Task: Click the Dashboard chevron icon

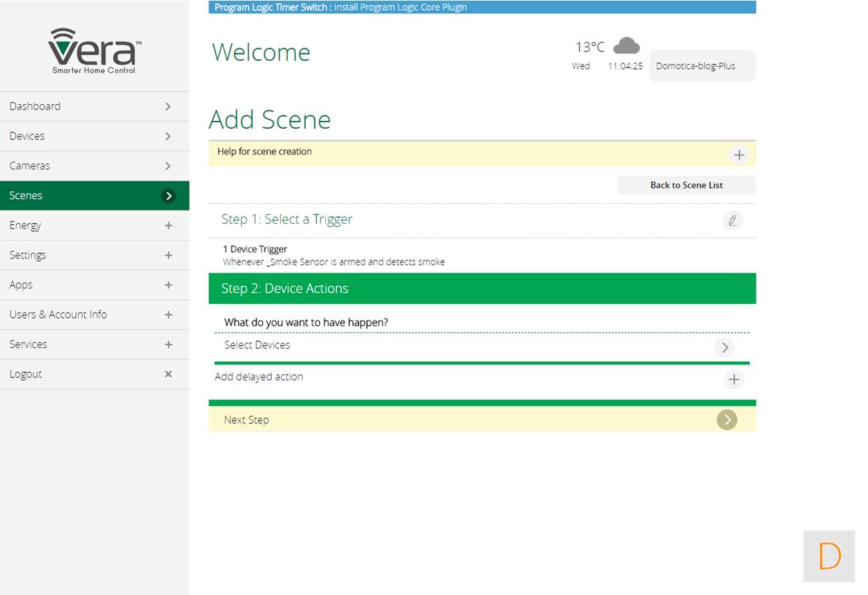Action: pos(168,106)
